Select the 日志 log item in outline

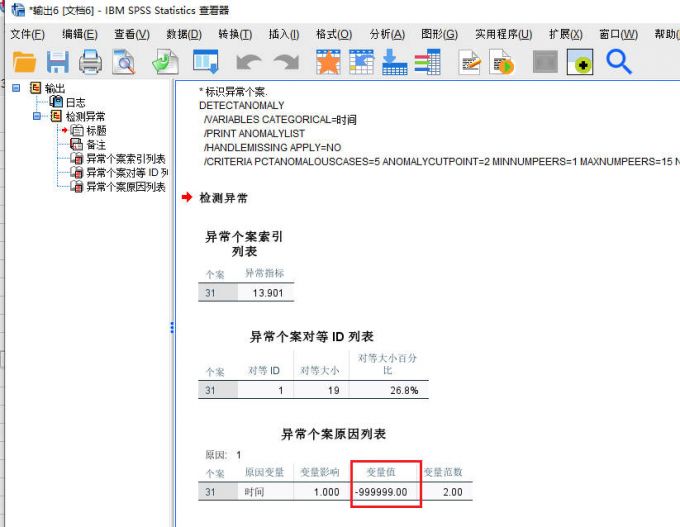(x=75, y=102)
